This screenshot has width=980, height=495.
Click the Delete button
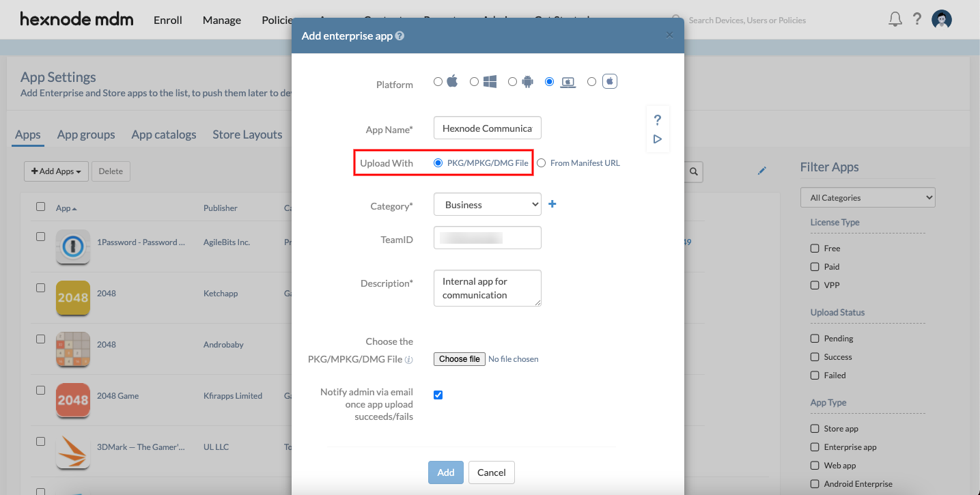click(111, 171)
